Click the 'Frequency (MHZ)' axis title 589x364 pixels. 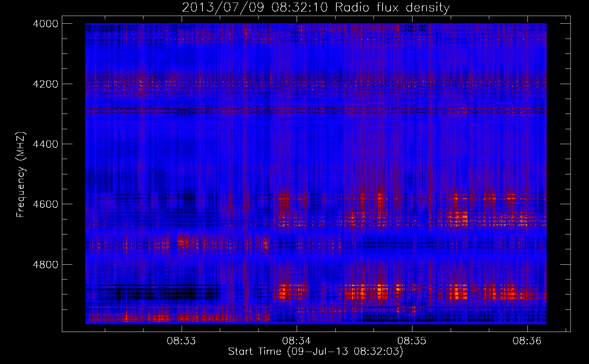(21, 175)
